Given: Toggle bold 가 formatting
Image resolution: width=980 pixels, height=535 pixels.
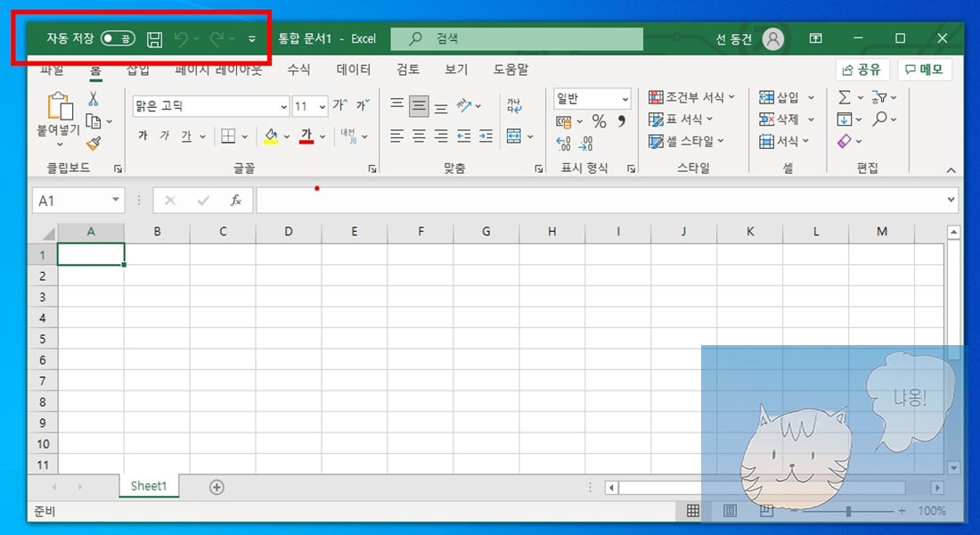Looking at the screenshot, I should pyautogui.click(x=143, y=136).
